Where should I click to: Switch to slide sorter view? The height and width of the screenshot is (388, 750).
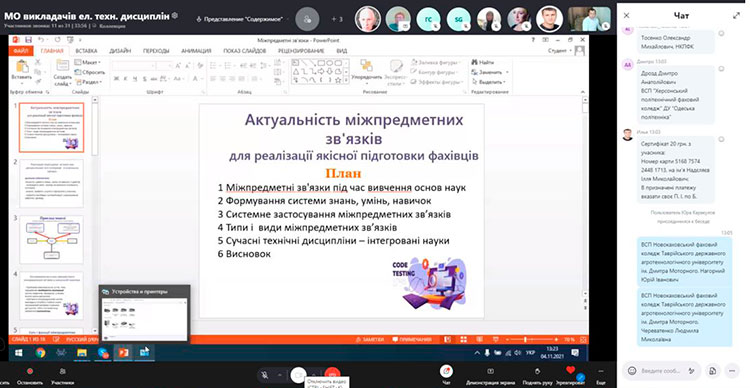point(463,340)
